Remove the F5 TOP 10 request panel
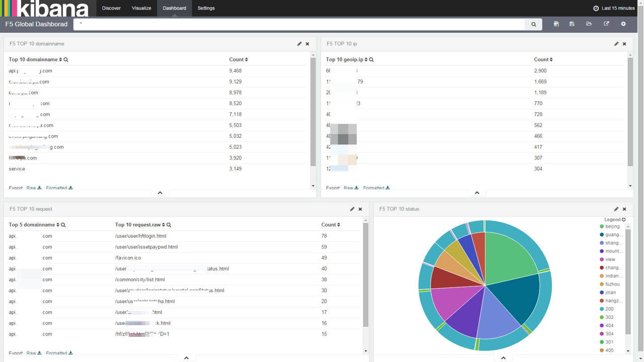This screenshot has height=362, width=644. coord(360,209)
